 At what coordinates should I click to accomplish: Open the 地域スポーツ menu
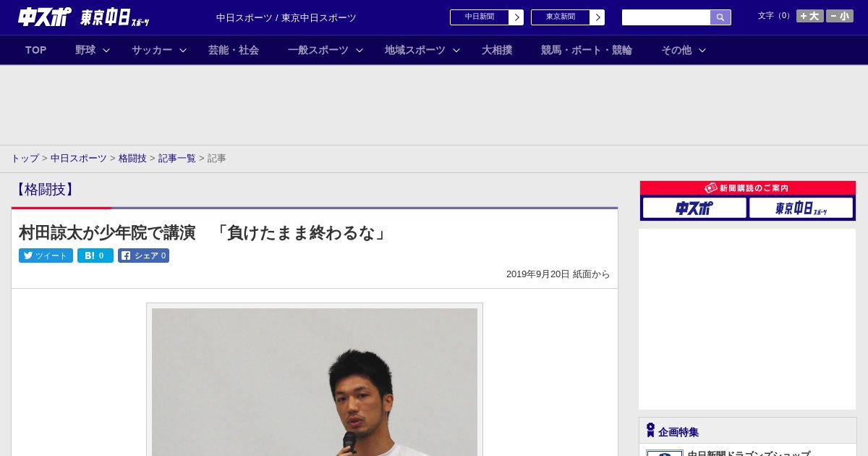click(x=415, y=50)
